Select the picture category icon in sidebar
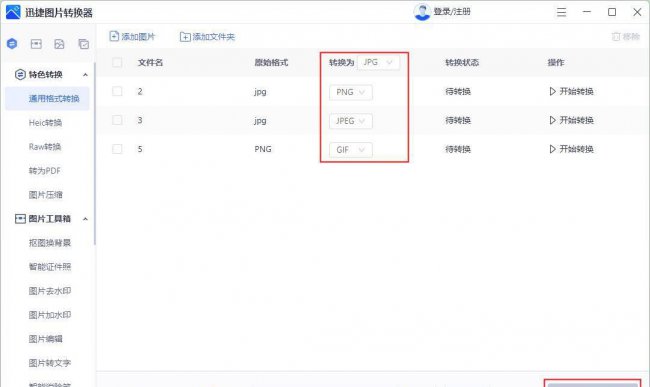 (x=59, y=44)
